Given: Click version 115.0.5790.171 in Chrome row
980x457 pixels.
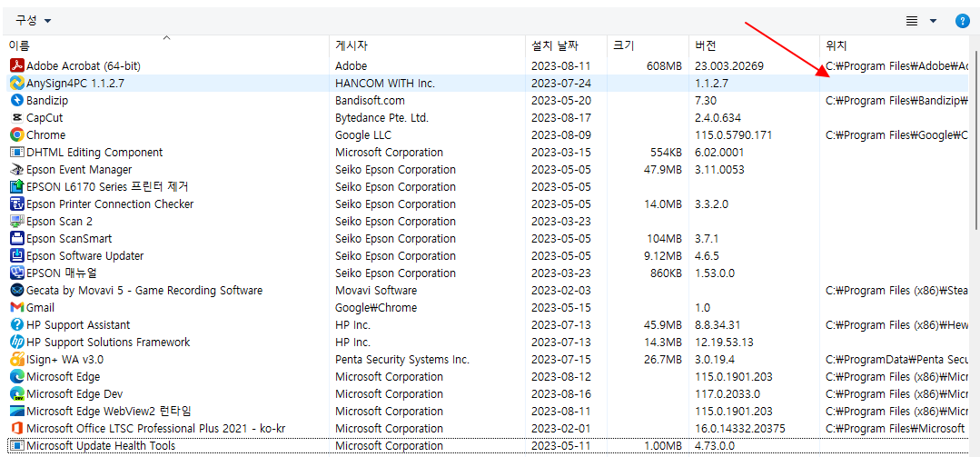Looking at the screenshot, I should tap(734, 135).
